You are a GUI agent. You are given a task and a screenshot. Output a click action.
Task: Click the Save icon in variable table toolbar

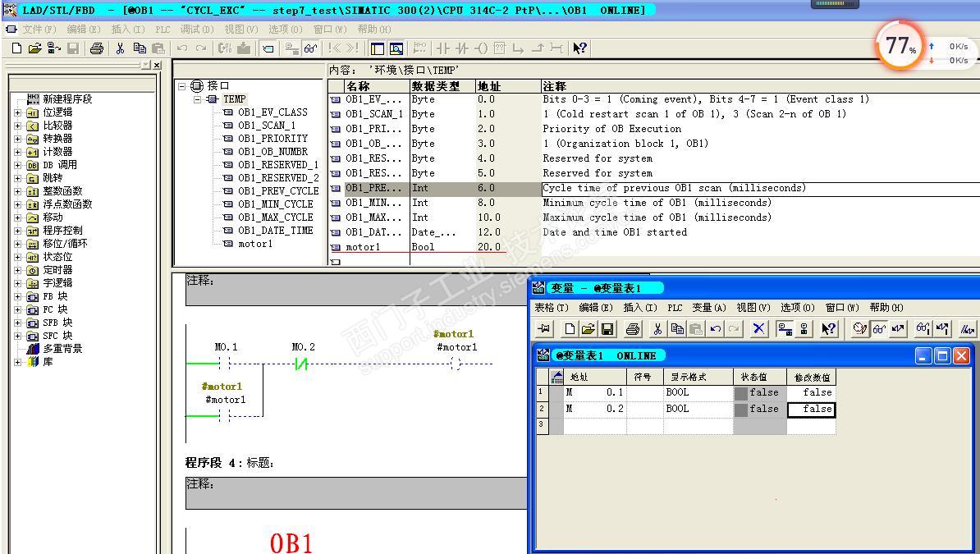607,328
